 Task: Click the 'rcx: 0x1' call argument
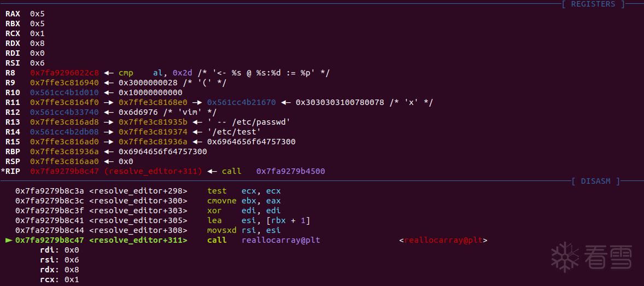(x=60, y=280)
